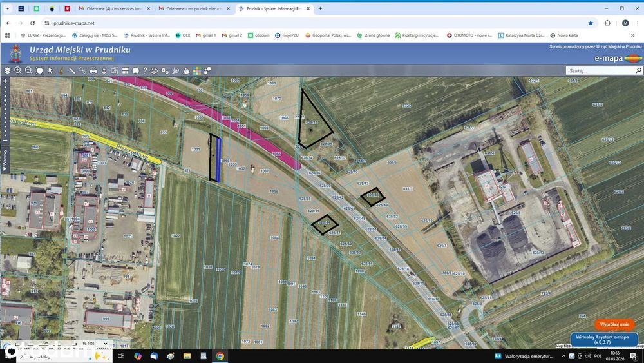The height and width of the screenshot is (363, 644).
Task: Click the speech bubble comment tool
Action: point(135,71)
